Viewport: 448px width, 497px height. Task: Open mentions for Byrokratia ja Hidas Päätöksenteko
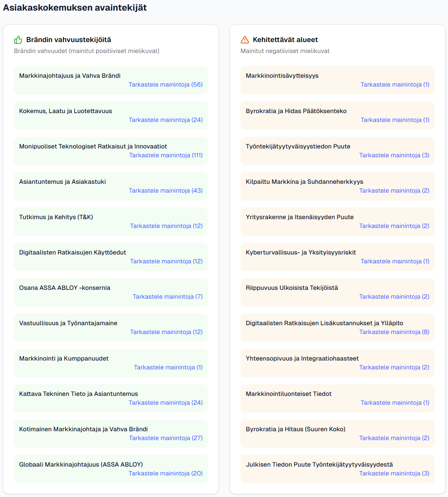[395, 120]
